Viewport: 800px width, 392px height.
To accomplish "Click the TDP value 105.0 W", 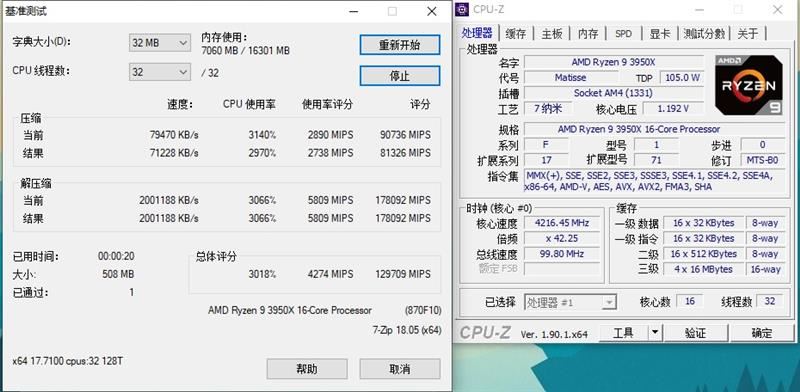I will pos(682,78).
